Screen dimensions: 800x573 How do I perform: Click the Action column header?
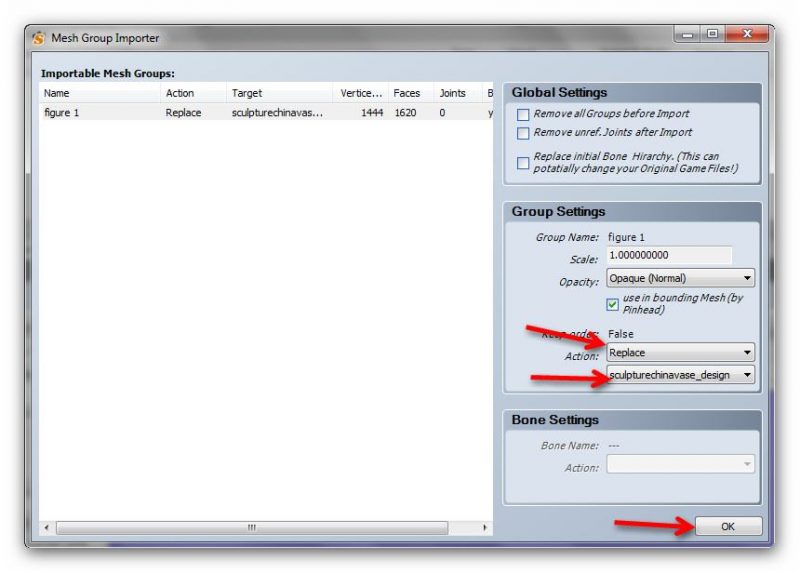(x=192, y=93)
